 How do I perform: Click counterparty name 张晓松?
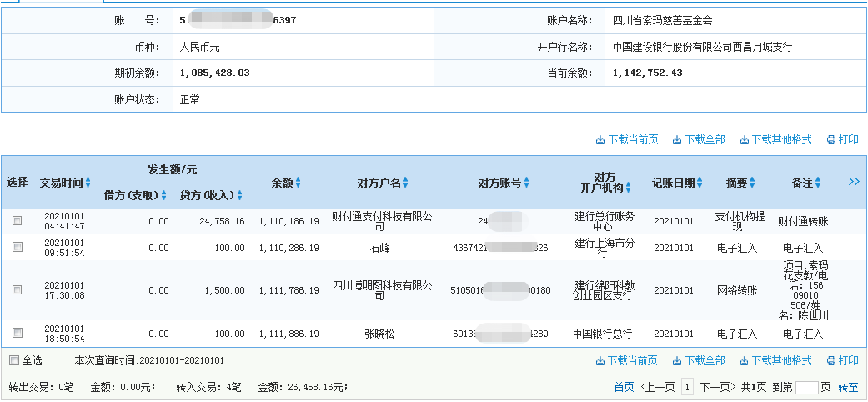(x=379, y=334)
